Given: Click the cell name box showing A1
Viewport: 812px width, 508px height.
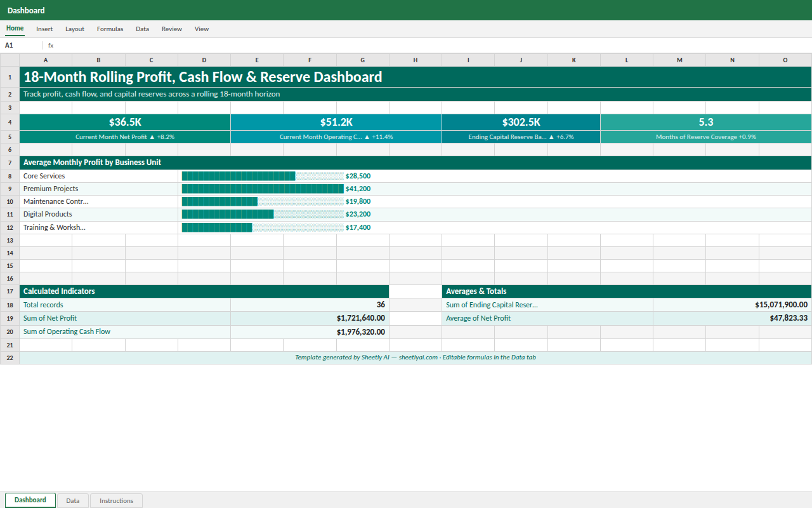Looking at the screenshot, I should coord(22,45).
